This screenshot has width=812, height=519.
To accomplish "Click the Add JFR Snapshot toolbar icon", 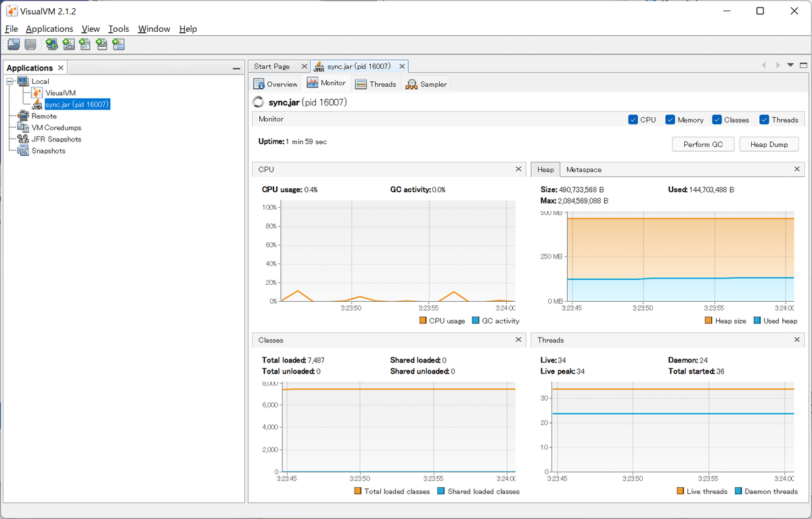I will click(101, 45).
